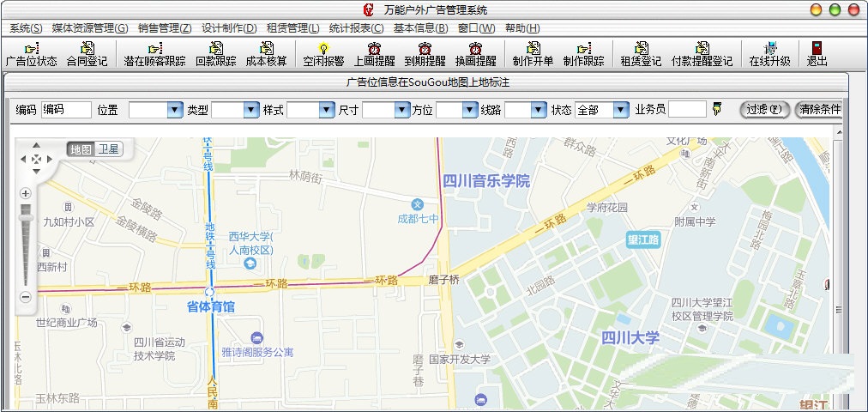Pan the map right arrow
Viewport: 868px width, 412px height.
point(49,159)
